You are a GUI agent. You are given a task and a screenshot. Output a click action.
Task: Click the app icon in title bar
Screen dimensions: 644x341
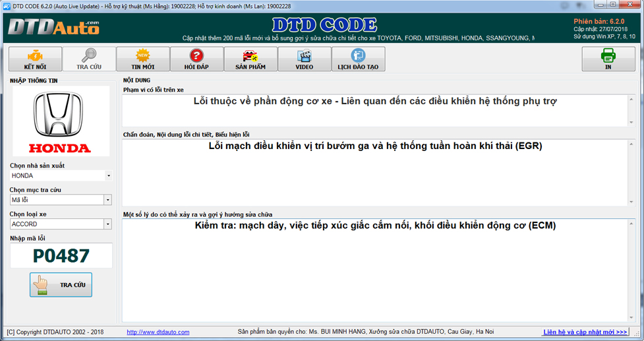pos(7,6)
